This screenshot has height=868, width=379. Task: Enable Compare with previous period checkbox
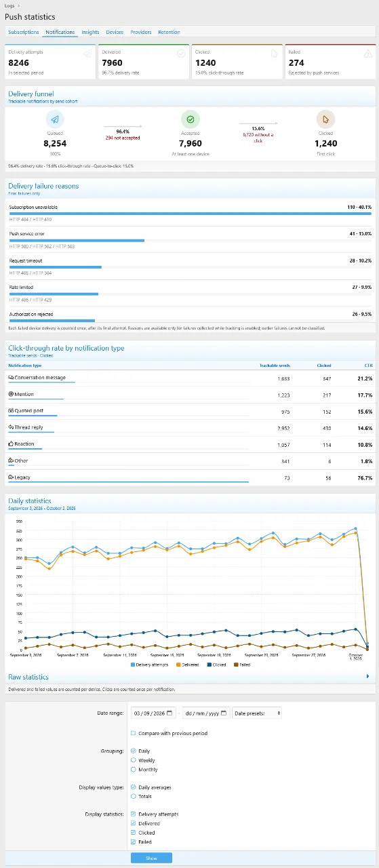click(x=133, y=733)
